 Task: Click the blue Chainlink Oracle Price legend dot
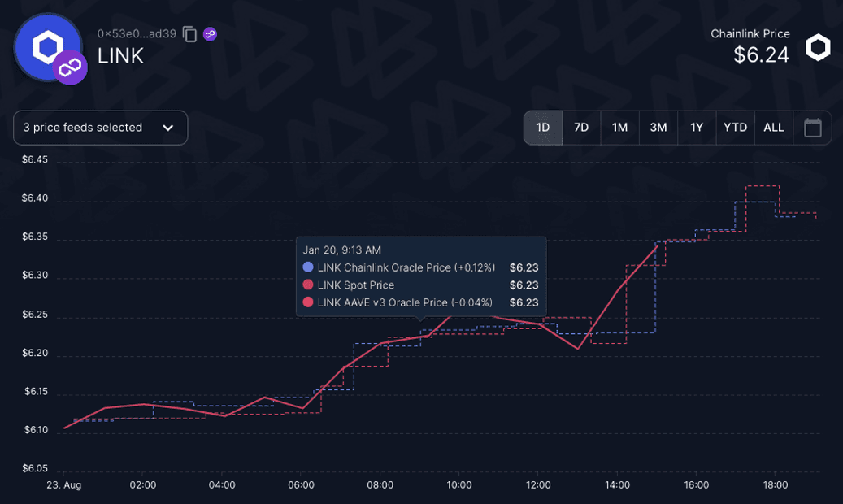point(308,267)
